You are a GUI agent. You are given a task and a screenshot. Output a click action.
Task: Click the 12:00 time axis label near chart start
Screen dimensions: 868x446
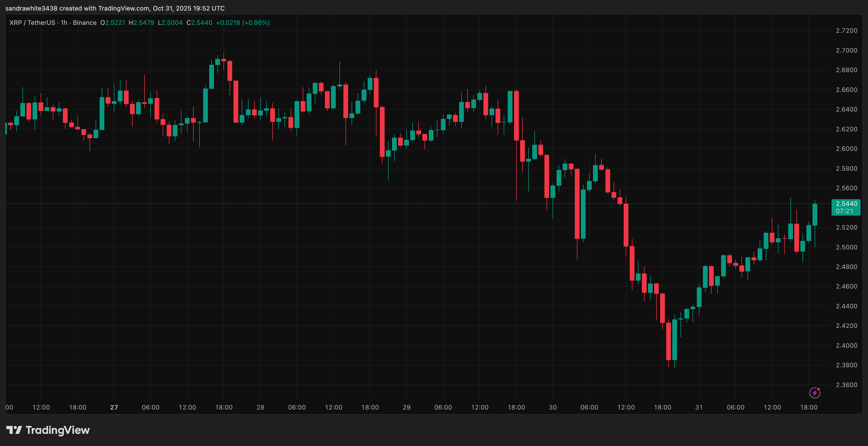point(41,407)
